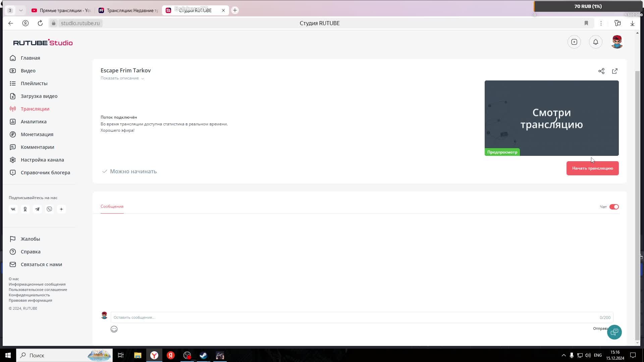The height and width of the screenshot is (362, 644).
Task: Click the Windows Поиск search box
Action: [64, 355]
